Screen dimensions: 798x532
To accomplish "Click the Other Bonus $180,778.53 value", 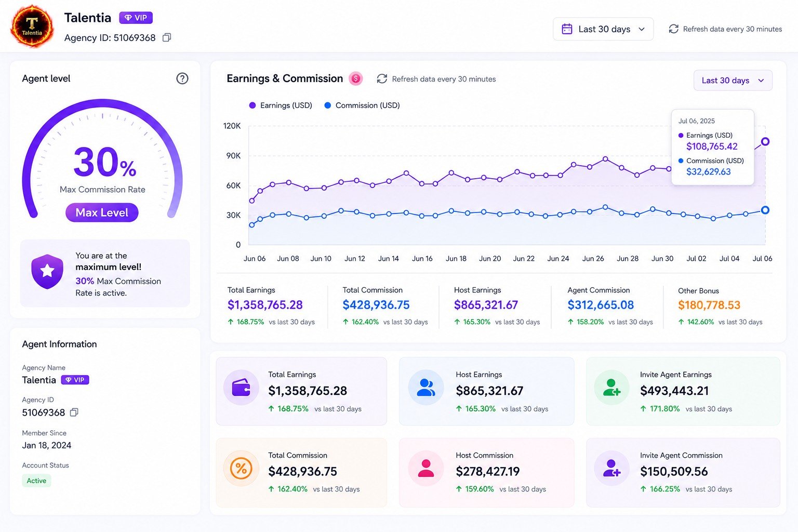I will click(x=709, y=305).
